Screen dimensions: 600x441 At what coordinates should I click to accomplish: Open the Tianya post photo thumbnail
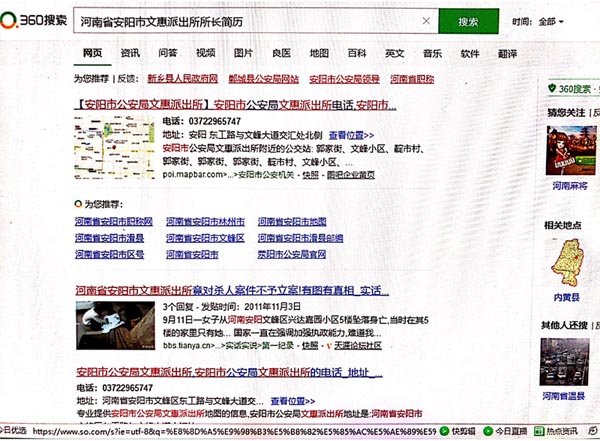click(x=114, y=326)
